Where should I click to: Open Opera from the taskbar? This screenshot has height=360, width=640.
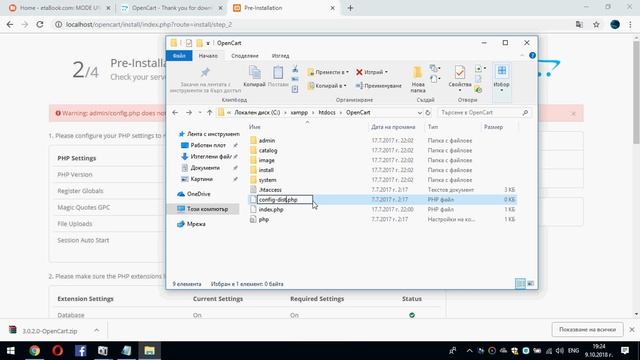click(x=58, y=351)
